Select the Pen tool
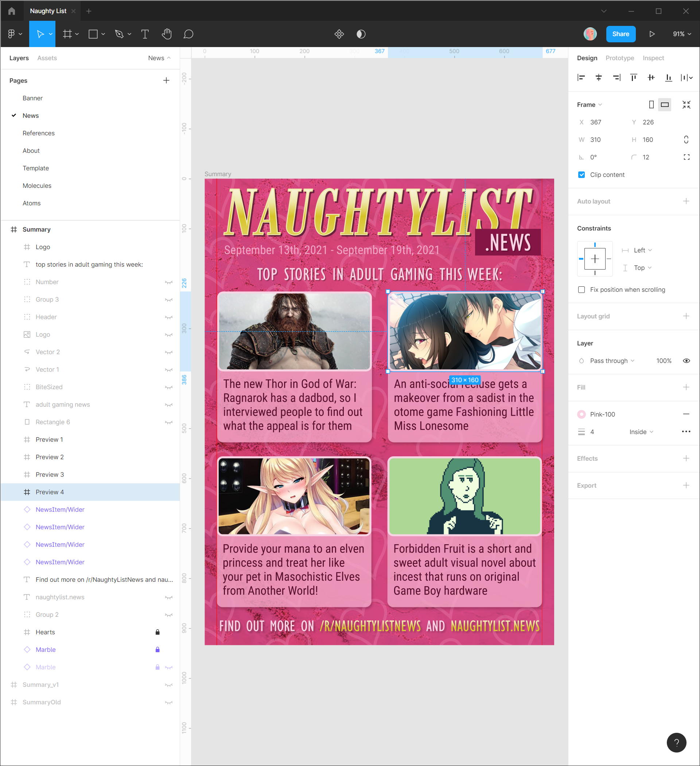This screenshot has width=700, height=766. pyautogui.click(x=119, y=34)
